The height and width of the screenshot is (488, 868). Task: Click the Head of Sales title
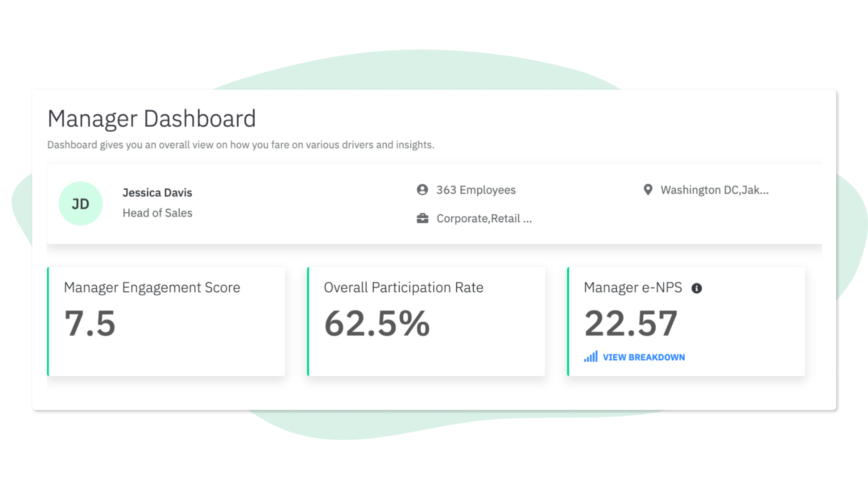[x=157, y=213]
